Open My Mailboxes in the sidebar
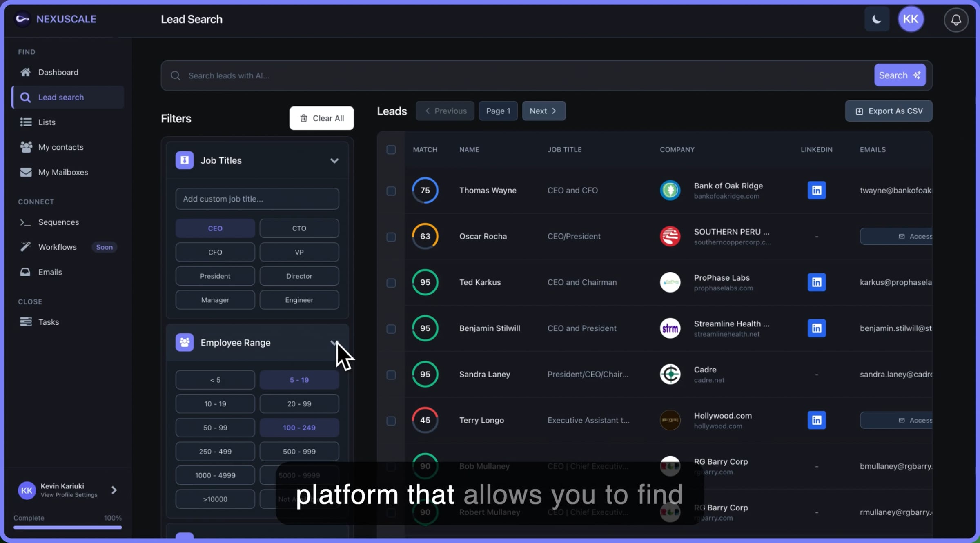The image size is (980, 543). pyautogui.click(x=68, y=172)
